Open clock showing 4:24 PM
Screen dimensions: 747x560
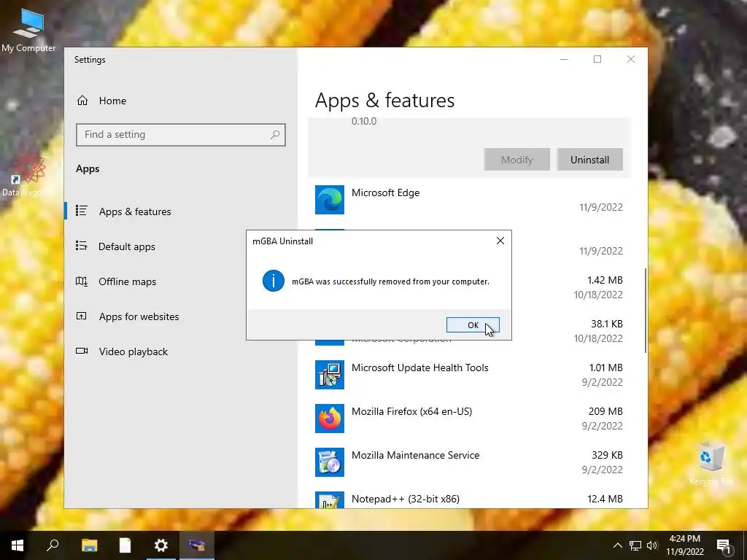pos(684,545)
